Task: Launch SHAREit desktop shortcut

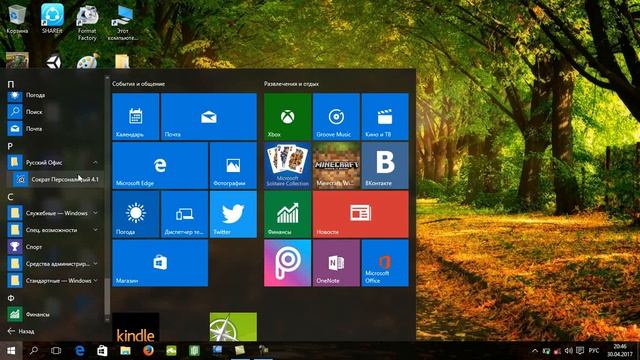Action: point(52,19)
